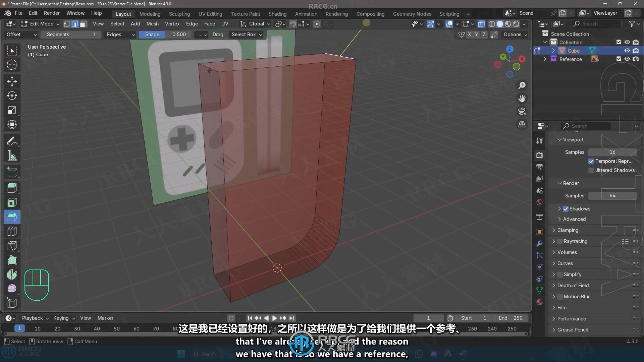Enable vertex select mode
This screenshot has height=362, width=644.
point(67,24)
